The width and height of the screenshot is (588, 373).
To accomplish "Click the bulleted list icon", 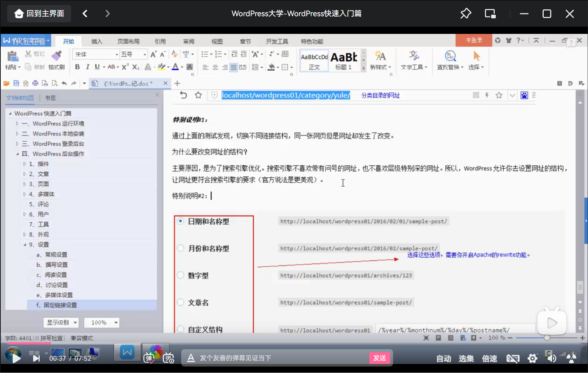I will pyautogui.click(x=205, y=54).
